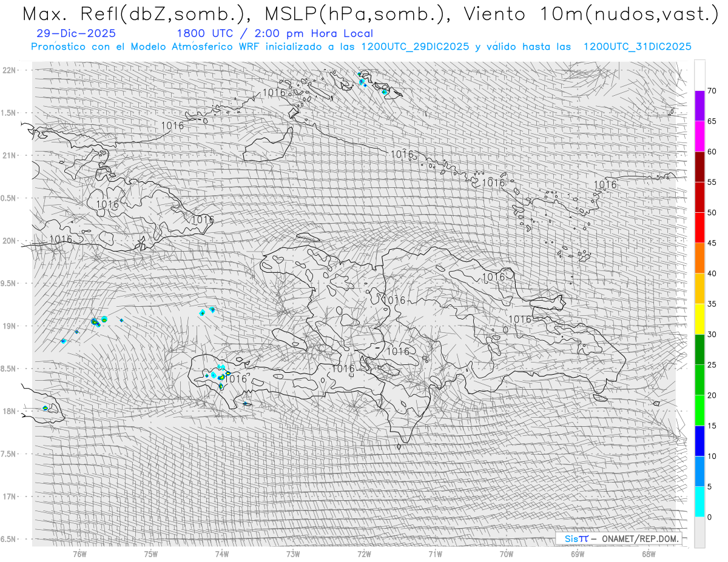Click the latitude axis label '22N'

[x=10, y=70]
